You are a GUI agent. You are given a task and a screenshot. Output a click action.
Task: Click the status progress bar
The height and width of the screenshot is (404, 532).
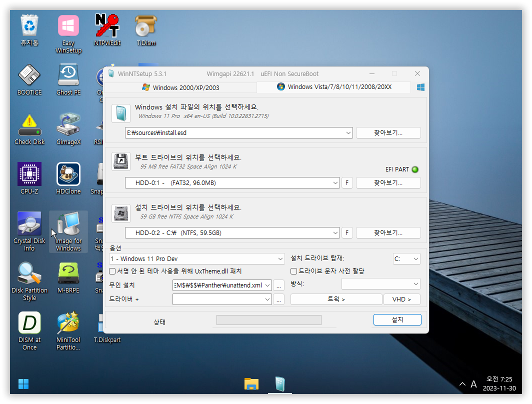click(268, 320)
